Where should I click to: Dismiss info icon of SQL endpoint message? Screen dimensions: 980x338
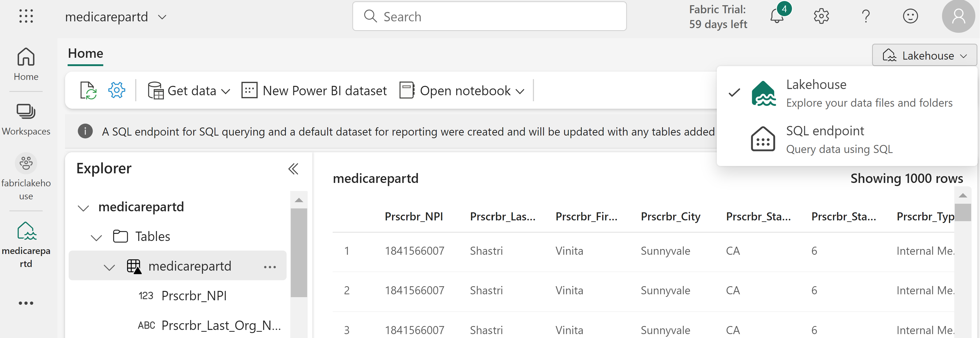click(85, 131)
